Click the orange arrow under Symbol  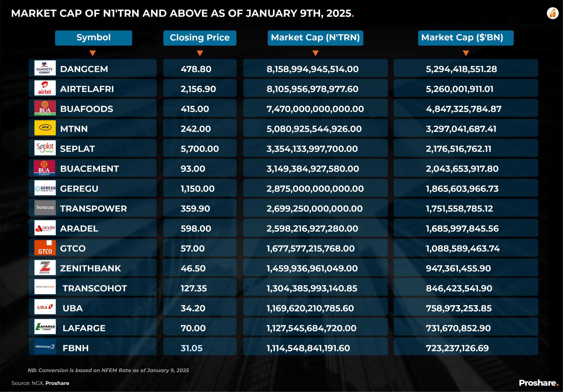[92, 53]
